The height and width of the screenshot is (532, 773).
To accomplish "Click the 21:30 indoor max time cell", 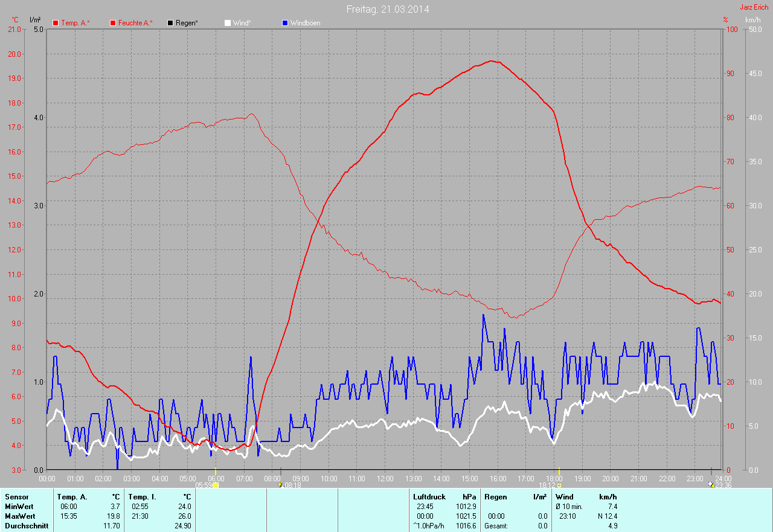I will click(140, 516).
